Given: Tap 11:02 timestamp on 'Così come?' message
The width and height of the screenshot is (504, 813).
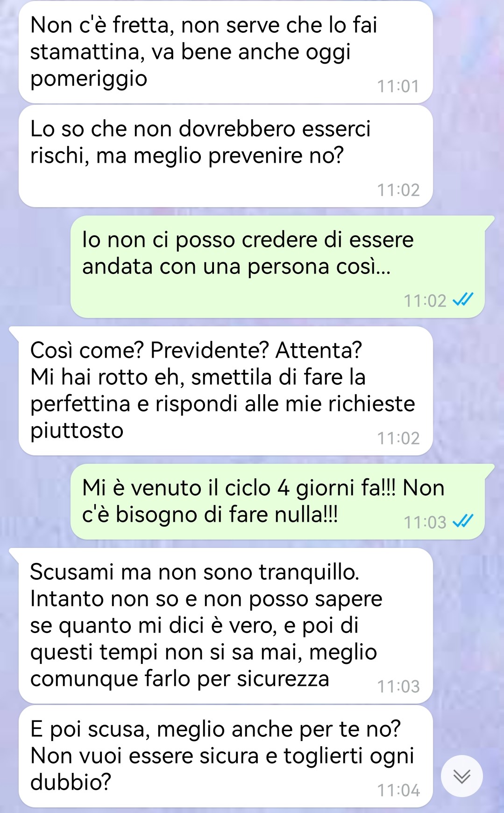Looking at the screenshot, I should (398, 439).
